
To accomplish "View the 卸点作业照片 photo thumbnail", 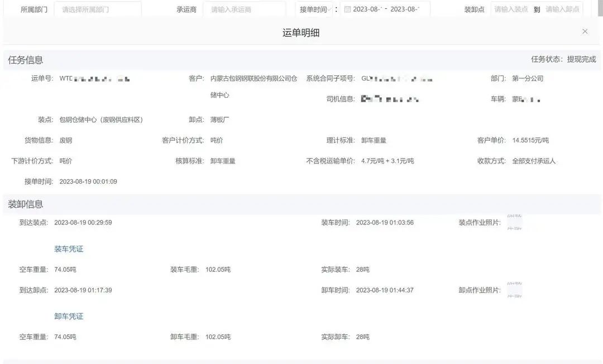I will (x=514, y=290).
